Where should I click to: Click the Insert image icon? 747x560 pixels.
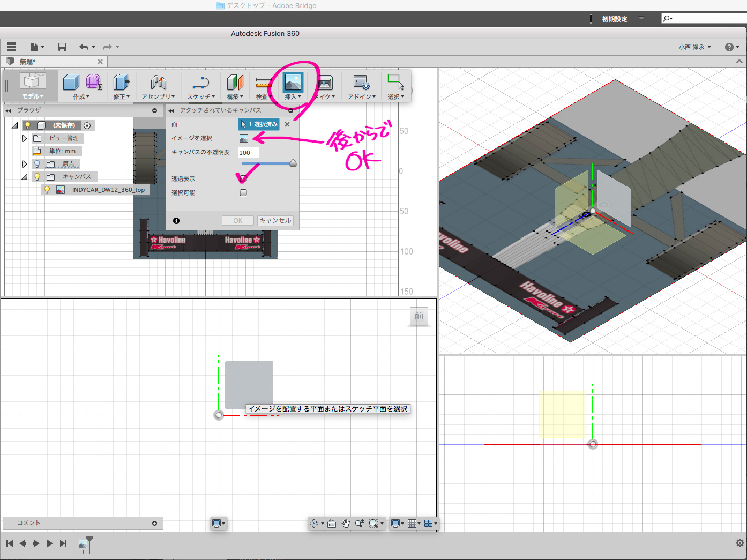tap(293, 82)
